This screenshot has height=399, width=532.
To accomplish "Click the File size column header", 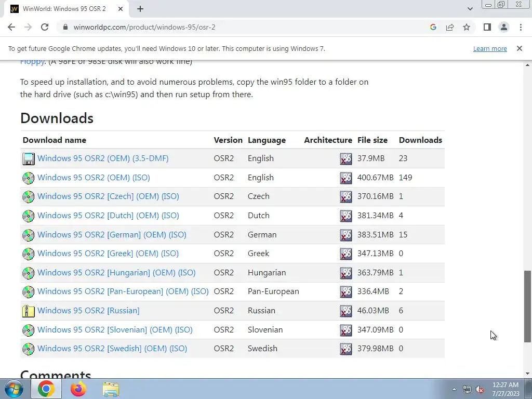I will tap(372, 140).
